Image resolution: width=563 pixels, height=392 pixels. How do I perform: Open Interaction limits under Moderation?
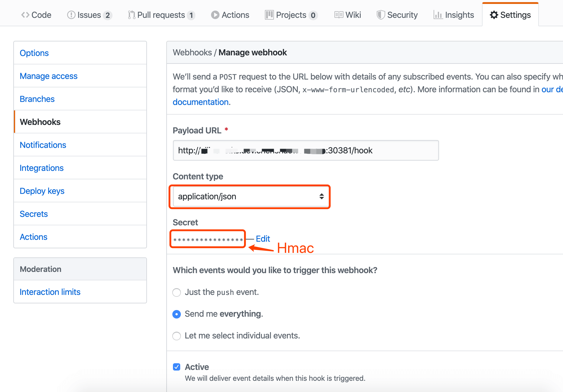(50, 292)
